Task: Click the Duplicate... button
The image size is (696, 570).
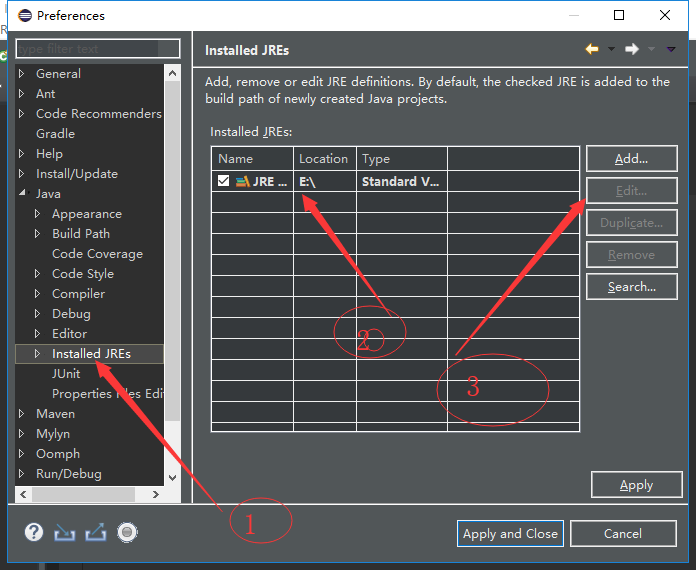Action: (x=632, y=222)
